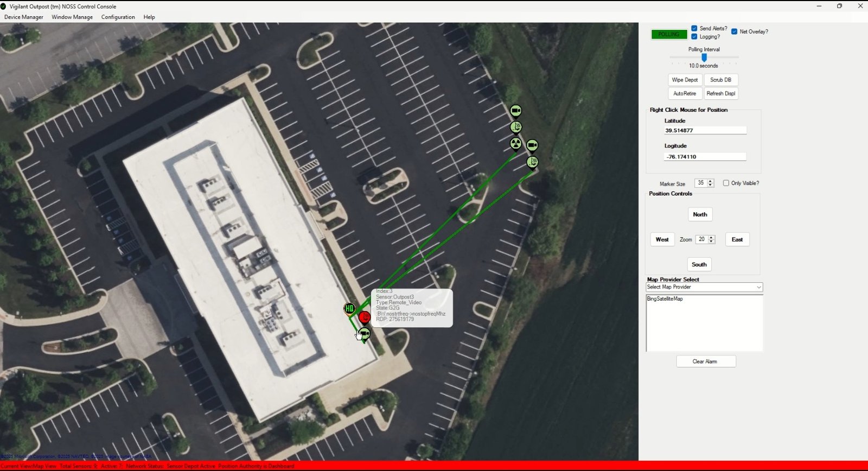Click the topmost camera sensor marker
Image resolution: width=868 pixels, height=471 pixels.
(516, 111)
